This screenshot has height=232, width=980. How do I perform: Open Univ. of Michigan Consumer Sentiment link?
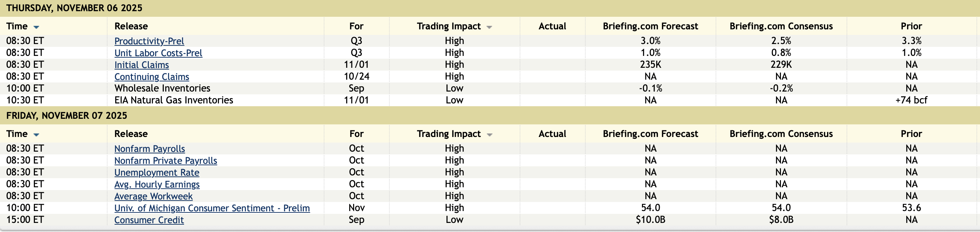(x=212, y=208)
